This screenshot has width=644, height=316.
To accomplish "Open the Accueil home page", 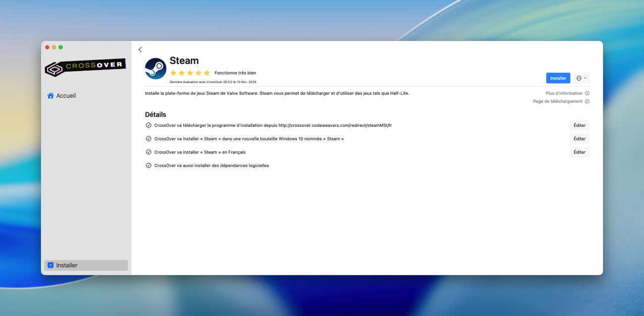I will click(61, 96).
